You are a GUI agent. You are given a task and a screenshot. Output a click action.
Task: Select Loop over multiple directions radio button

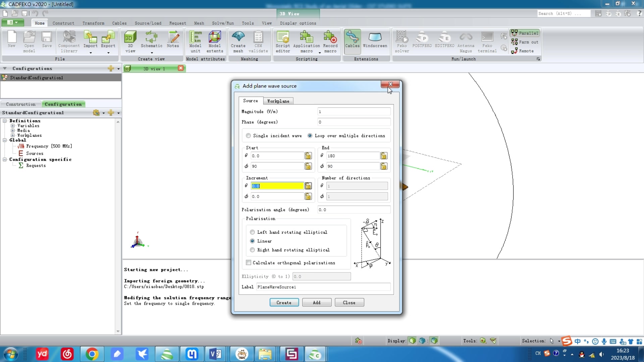coord(310,136)
